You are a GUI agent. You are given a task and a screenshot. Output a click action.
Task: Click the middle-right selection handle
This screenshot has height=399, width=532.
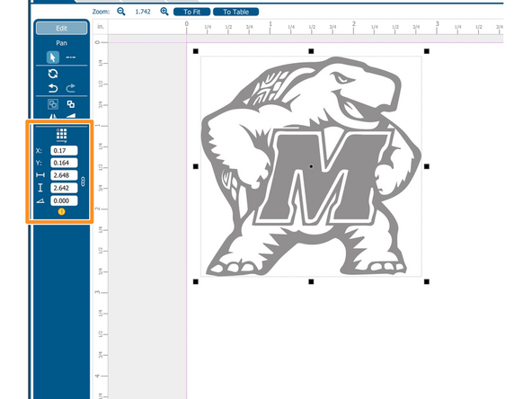coord(427,166)
